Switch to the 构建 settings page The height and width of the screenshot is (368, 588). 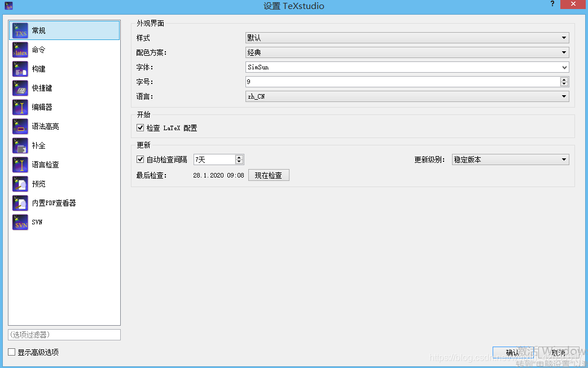[x=64, y=69]
